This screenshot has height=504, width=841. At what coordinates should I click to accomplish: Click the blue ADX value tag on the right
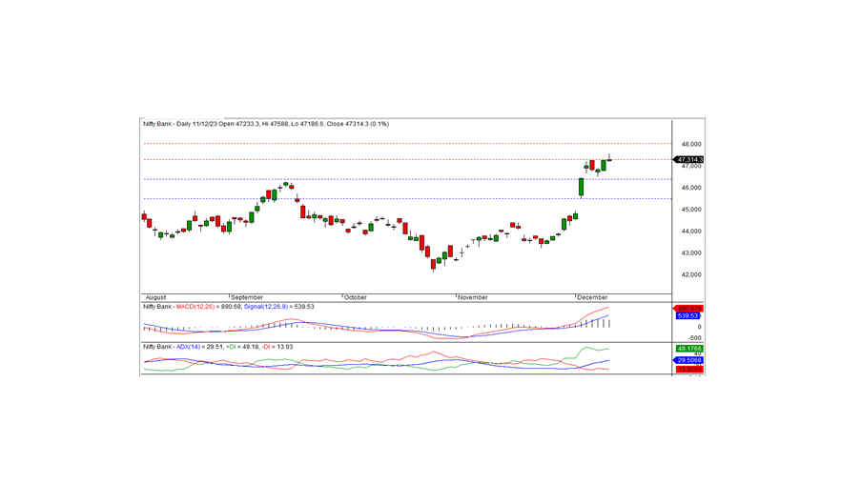coord(688,360)
